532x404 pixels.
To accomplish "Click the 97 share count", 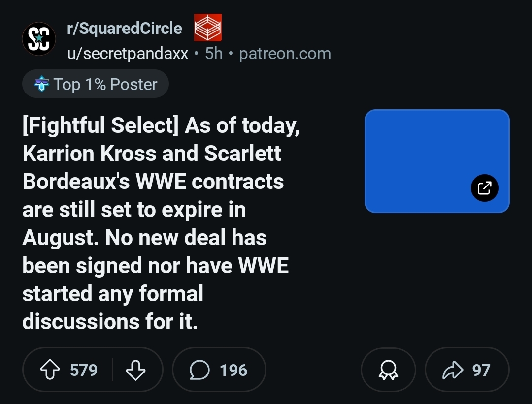I will (481, 370).
